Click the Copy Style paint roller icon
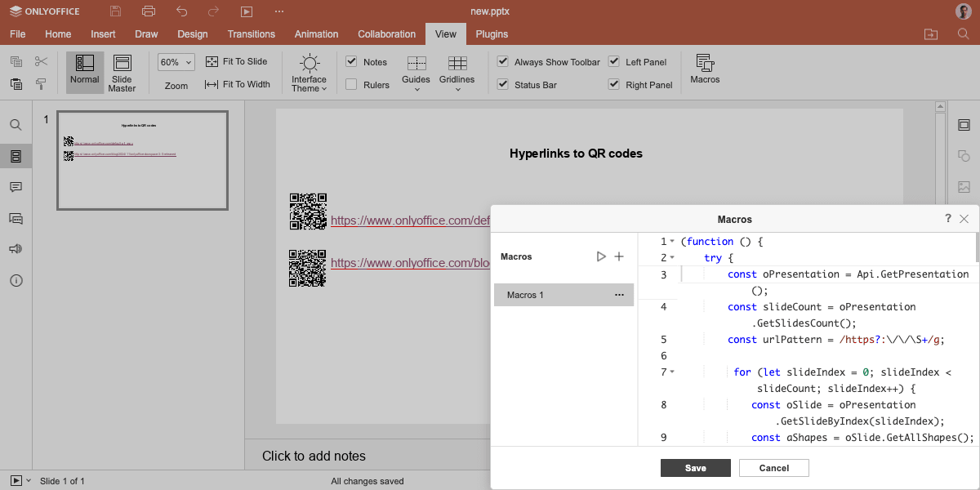 tap(41, 84)
